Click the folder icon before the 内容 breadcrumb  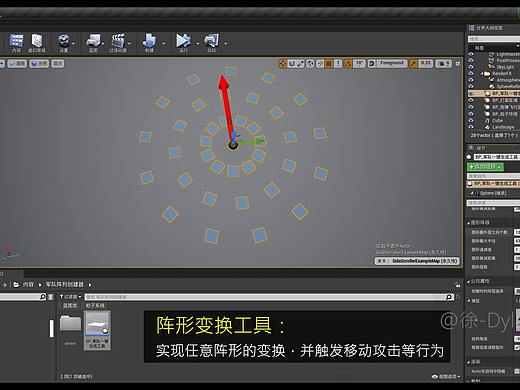click(x=16, y=285)
